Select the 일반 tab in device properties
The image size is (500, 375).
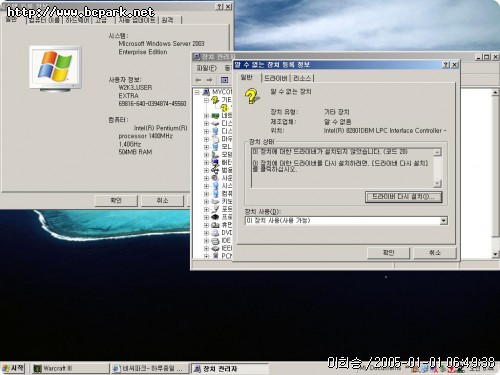[x=247, y=77]
